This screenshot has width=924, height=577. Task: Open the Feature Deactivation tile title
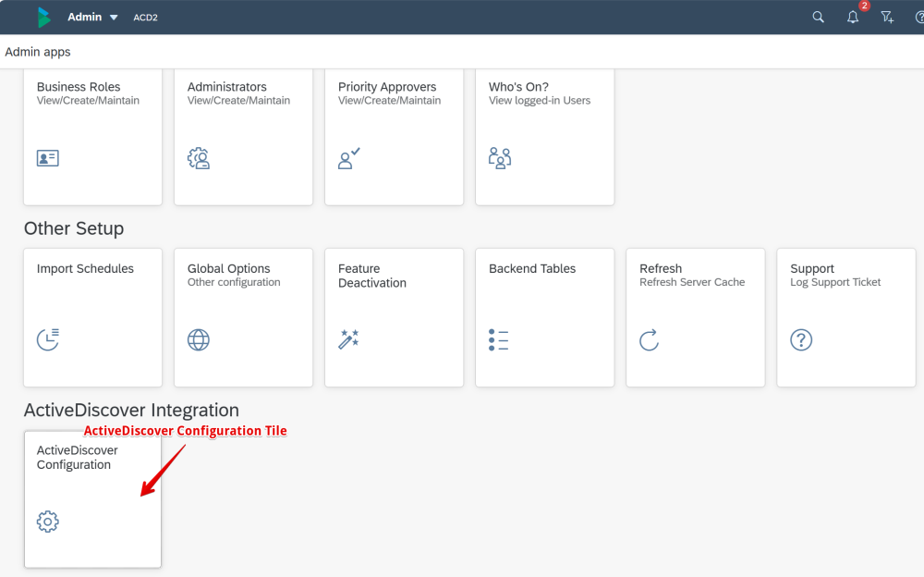point(371,276)
